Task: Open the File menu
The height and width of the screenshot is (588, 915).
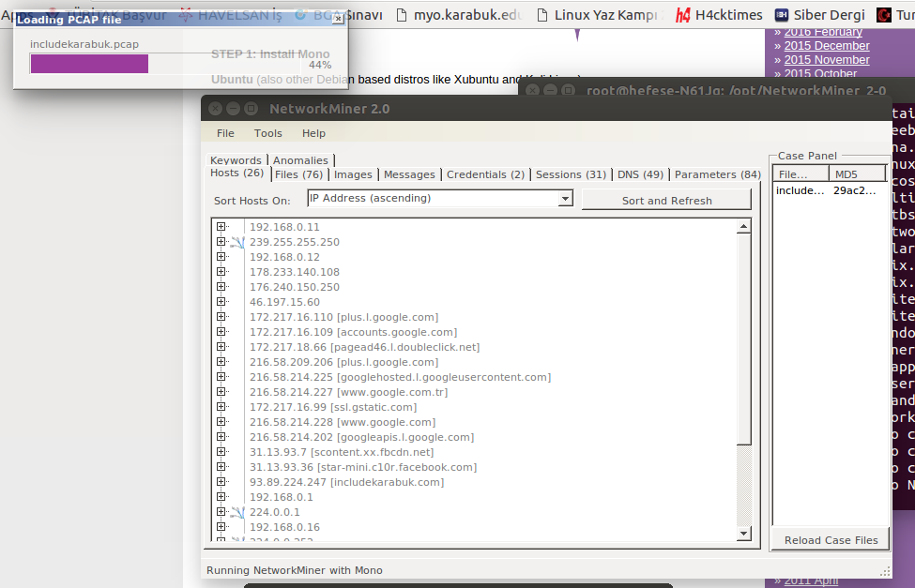Action: click(x=225, y=133)
